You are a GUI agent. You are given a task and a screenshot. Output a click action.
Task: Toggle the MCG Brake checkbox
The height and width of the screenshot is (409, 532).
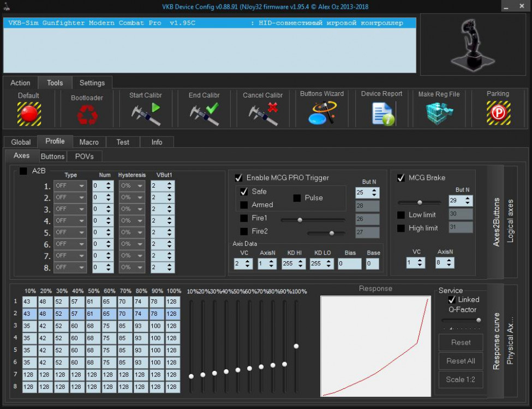(401, 178)
